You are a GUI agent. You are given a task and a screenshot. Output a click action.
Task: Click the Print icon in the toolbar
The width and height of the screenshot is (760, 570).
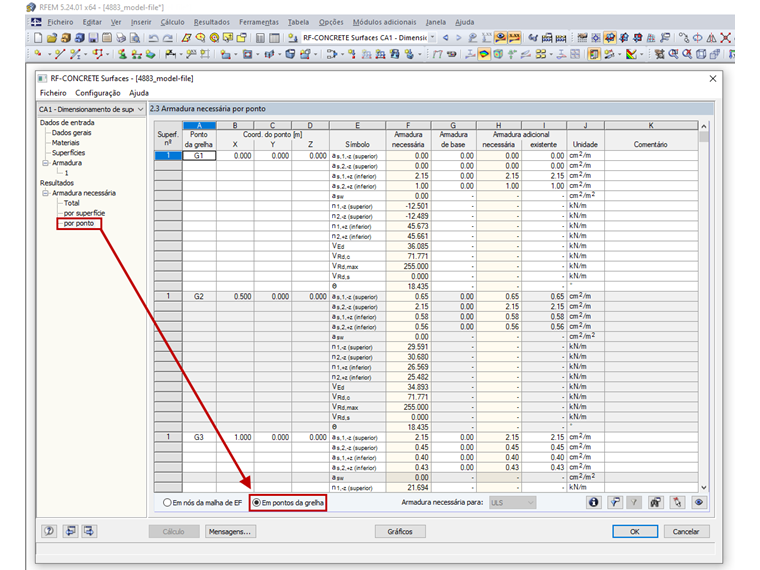[x=121, y=37]
